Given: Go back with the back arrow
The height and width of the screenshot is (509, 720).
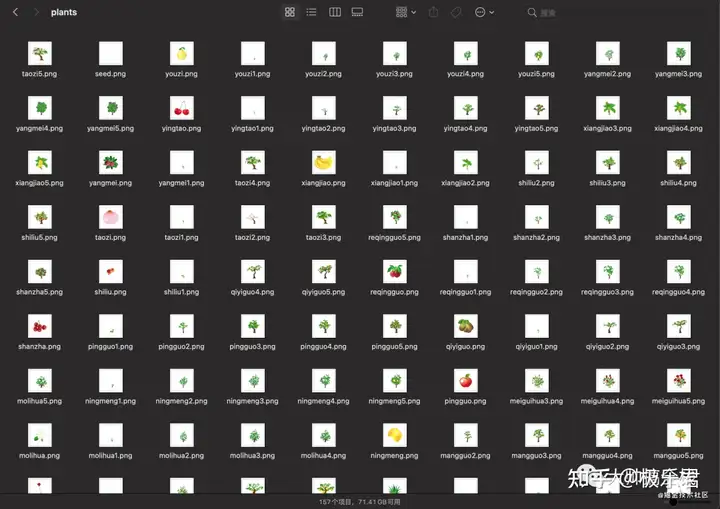Looking at the screenshot, I should (15, 12).
